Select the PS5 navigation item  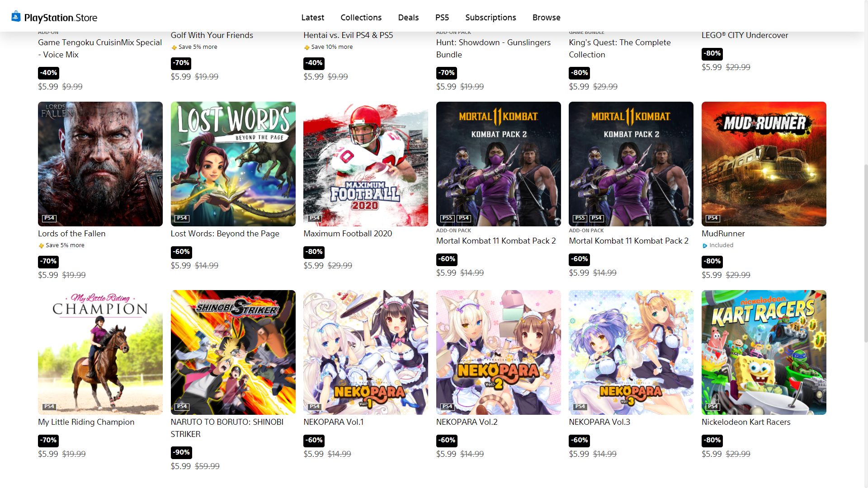[x=442, y=17]
